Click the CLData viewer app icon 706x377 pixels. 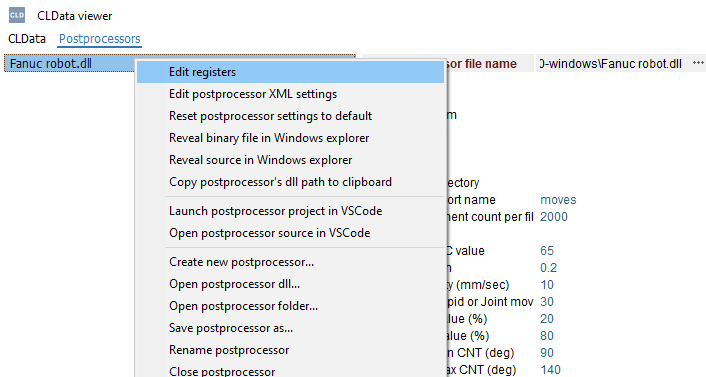(x=17, y=15)
